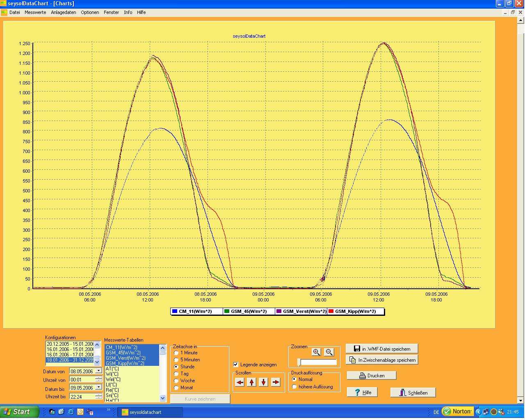Screen dimensions: 525x420
Task: Click the Drucken button
Action: coord(372,375)
